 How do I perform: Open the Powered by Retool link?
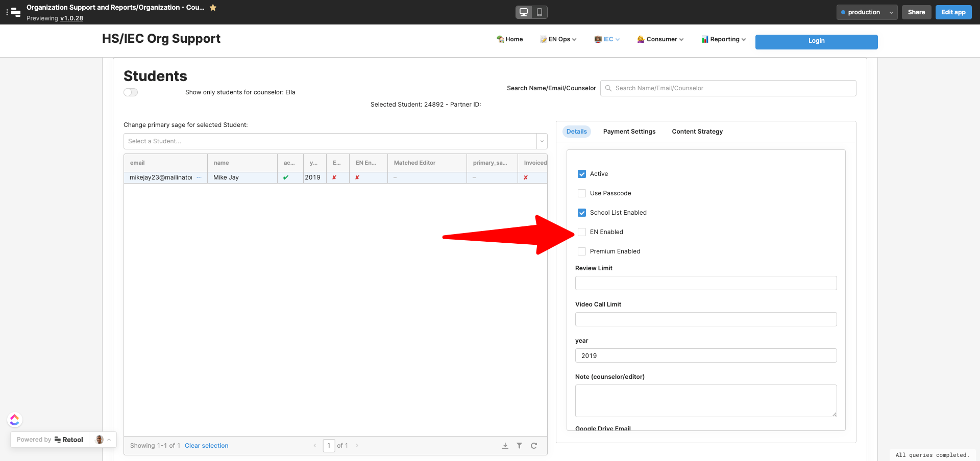(50, 440)
